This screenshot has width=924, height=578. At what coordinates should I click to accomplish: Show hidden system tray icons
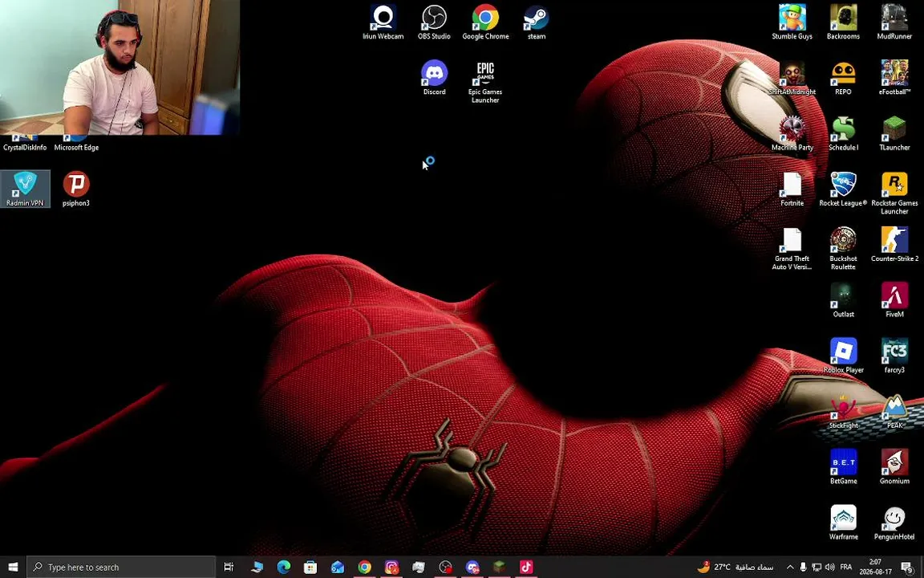789,567
